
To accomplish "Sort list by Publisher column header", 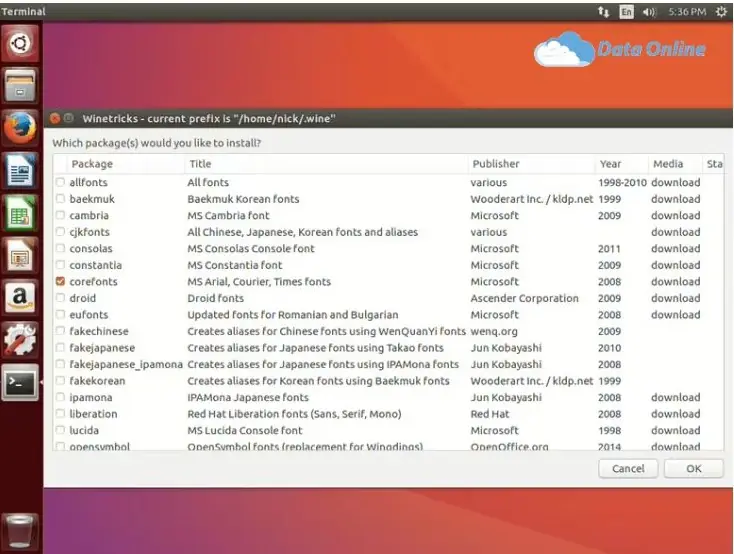I will (532, 164).
